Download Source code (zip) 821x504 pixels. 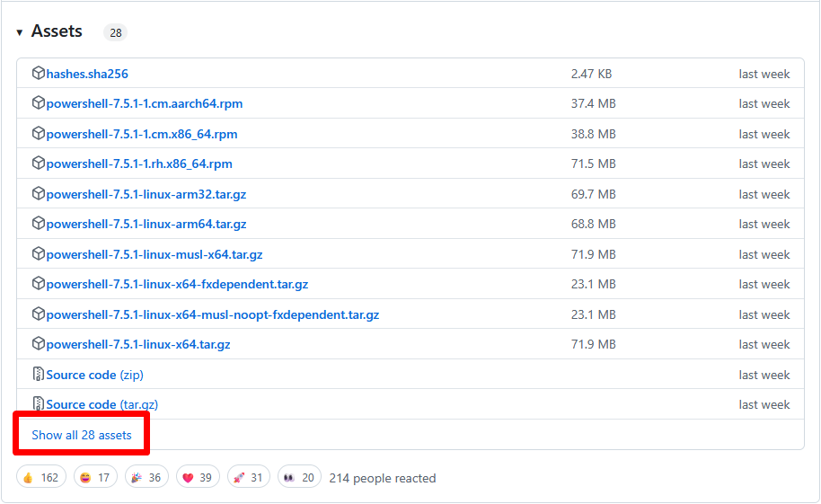[x=95, y=376]
